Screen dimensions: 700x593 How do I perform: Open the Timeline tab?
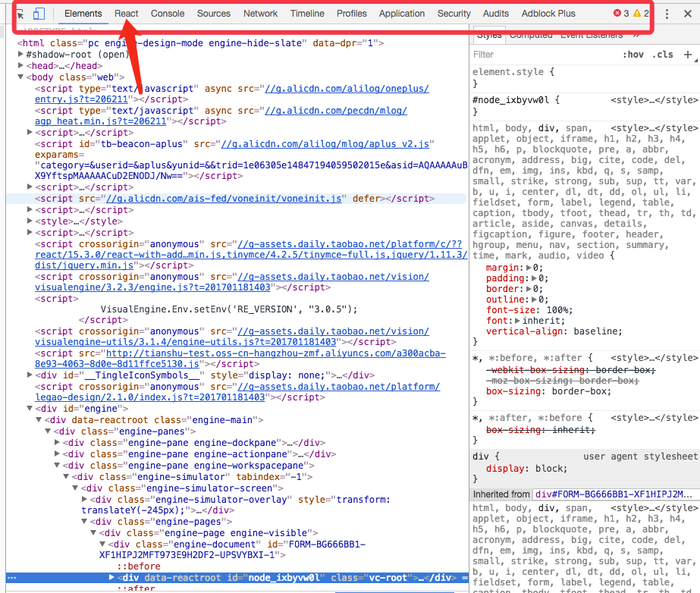(x=307, y=14)
